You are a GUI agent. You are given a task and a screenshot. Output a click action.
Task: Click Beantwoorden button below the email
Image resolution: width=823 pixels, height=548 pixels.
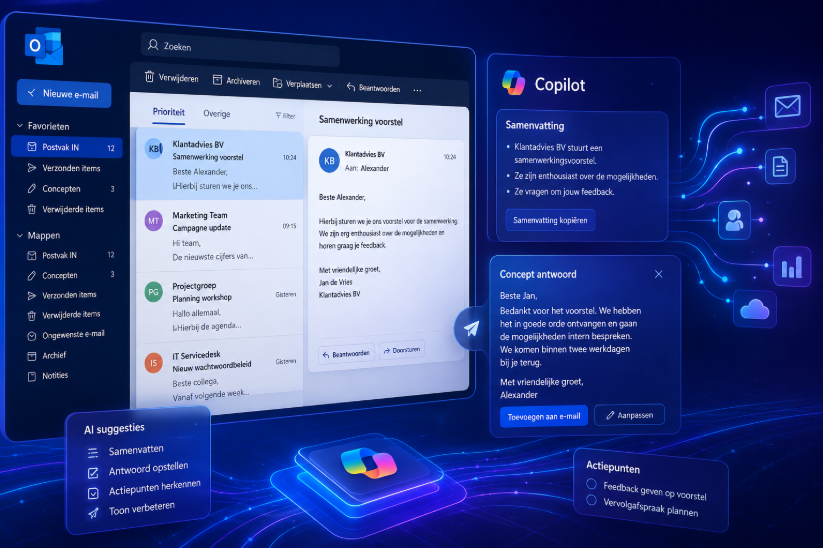point(346,354)
